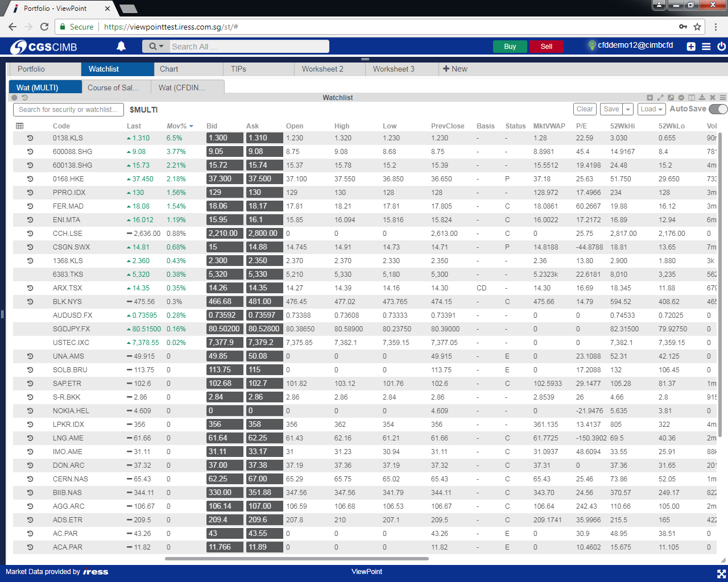This screenshot has width=728, height=582.
Task: Click the panel pop-out icon
Action: point(671,98)
